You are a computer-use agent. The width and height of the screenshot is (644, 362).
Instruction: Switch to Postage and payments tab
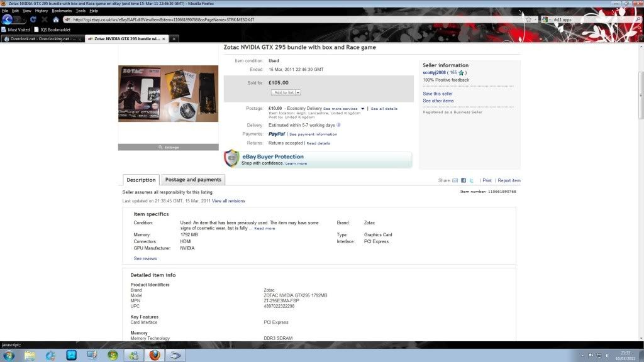[x=193, y=179]
